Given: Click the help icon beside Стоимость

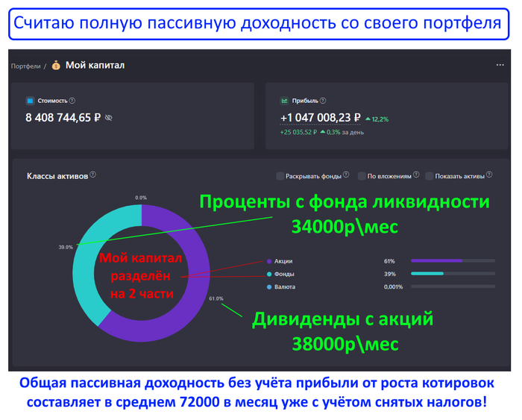Looking at the screenshot, I should tap(72, 101).
